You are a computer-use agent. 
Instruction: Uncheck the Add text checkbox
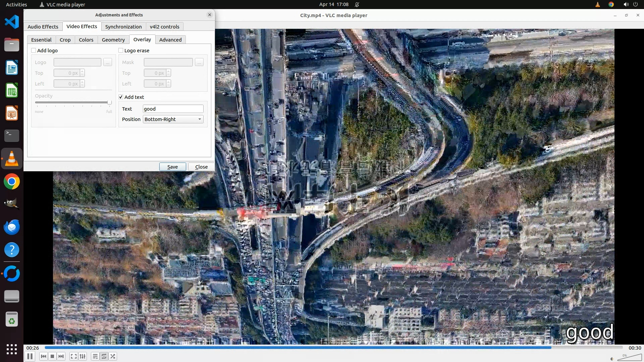[121, 97]
